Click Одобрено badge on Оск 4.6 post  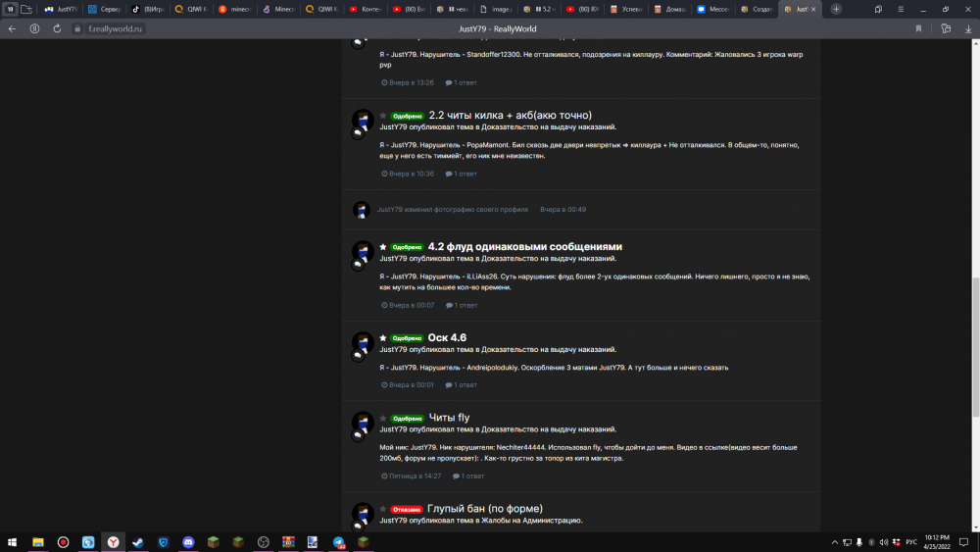point(408,338)
